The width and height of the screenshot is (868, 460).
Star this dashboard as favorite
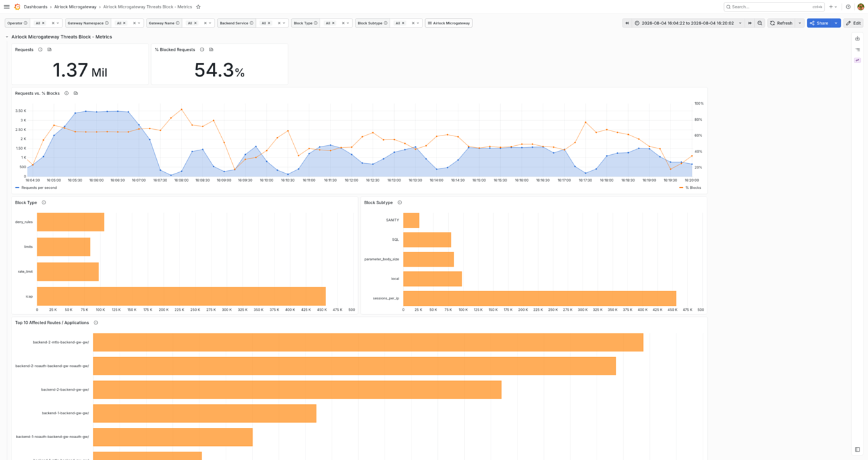pos(198,7)
